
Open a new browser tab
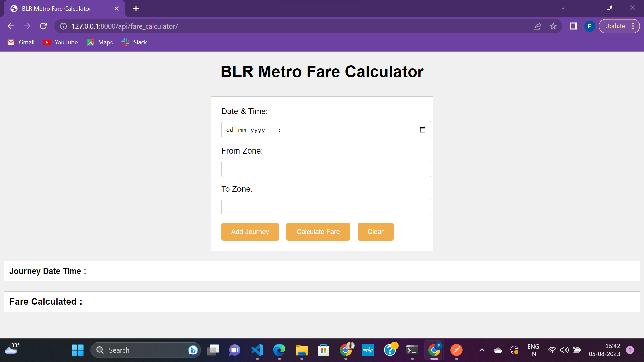(x=136, y=8)
